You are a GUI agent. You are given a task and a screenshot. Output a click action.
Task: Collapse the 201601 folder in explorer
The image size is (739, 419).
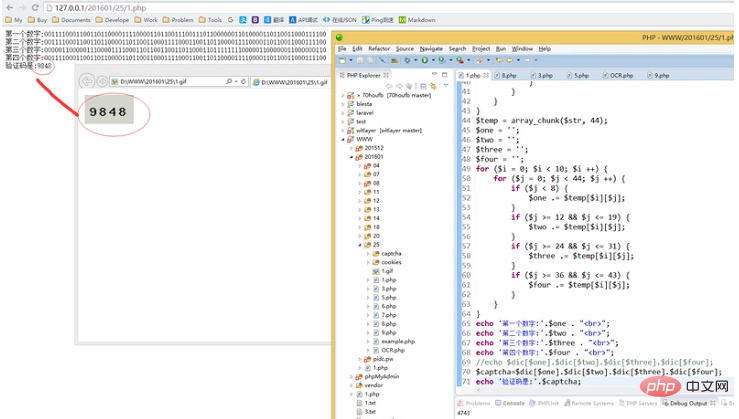353,157
